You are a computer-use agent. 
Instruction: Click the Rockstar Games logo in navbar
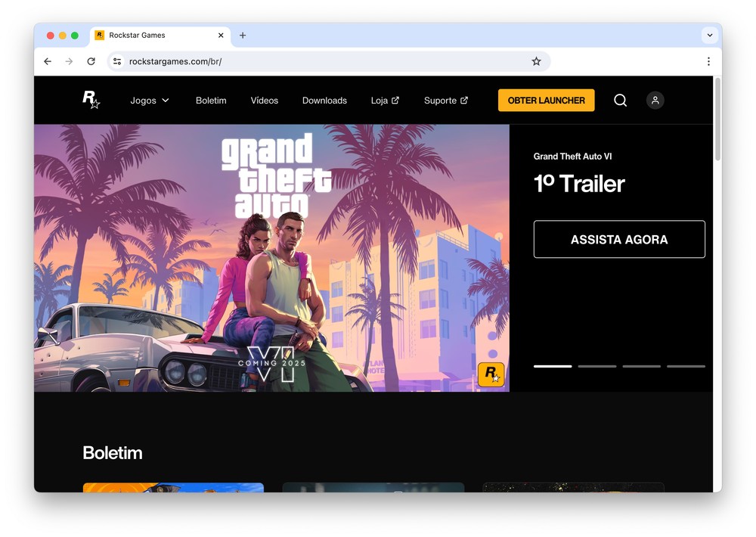coord(91,99)
